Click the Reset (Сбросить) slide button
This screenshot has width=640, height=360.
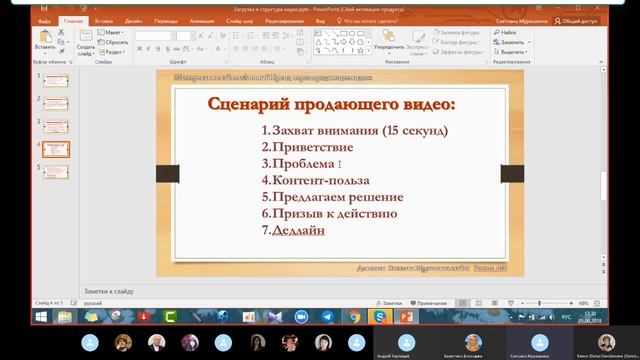[x=113, y=42]
